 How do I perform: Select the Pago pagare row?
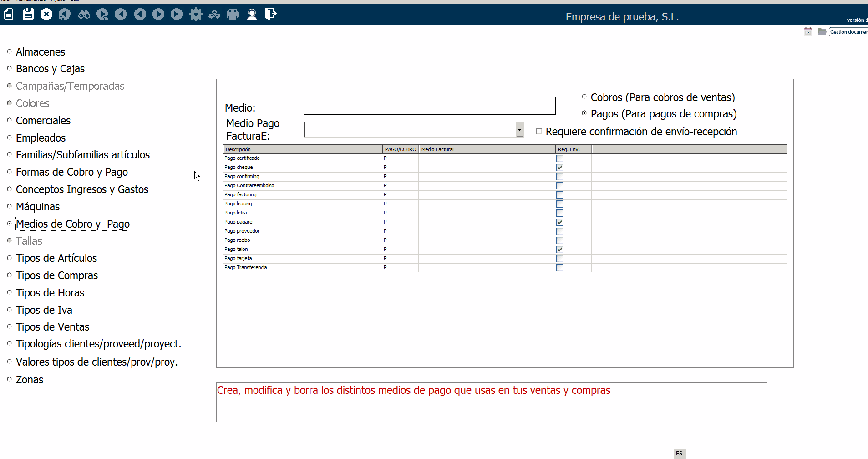point(302,222)
